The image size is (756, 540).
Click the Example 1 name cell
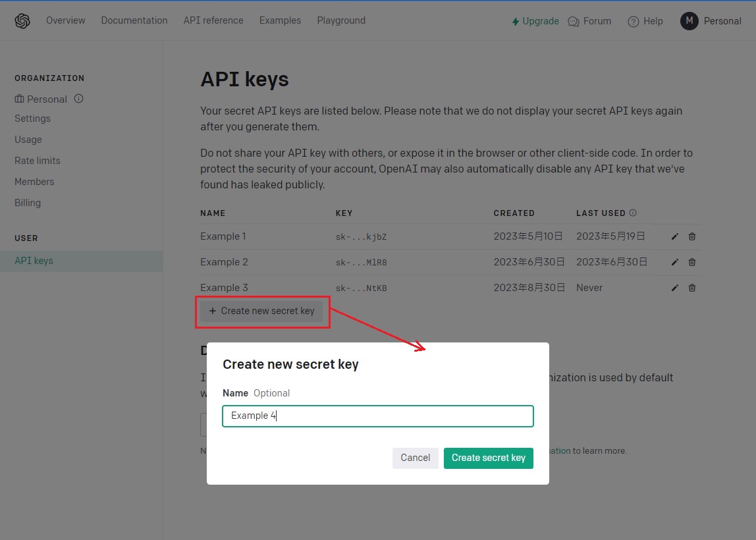(223, 236)
